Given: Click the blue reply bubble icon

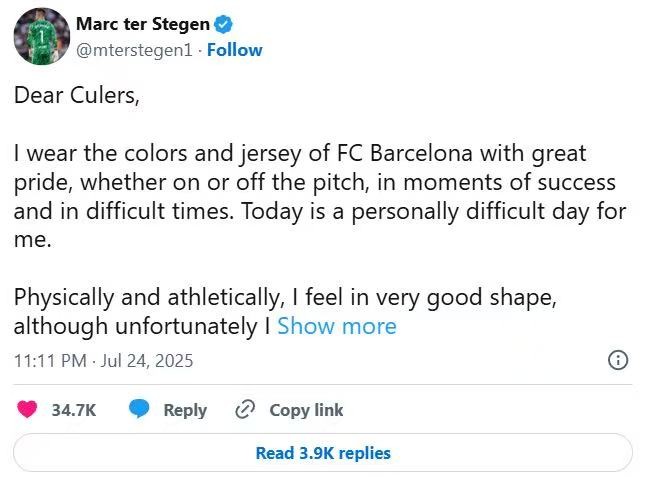Looking at the screenshot, I should [x=140, y=409].
